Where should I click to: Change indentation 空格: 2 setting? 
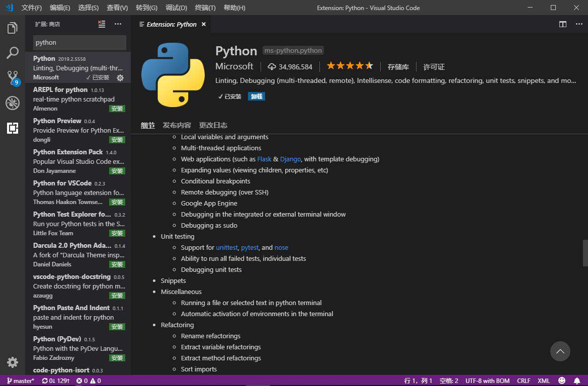449,381
